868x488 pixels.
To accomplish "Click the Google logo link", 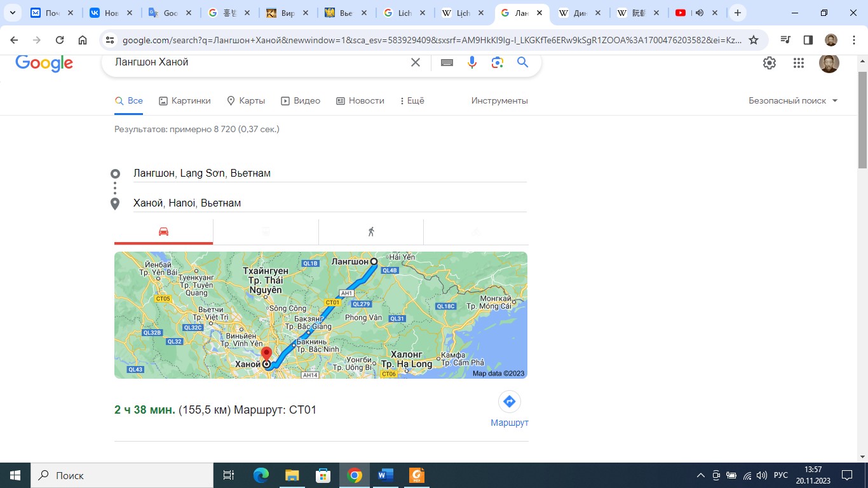I will coord(44,63).
